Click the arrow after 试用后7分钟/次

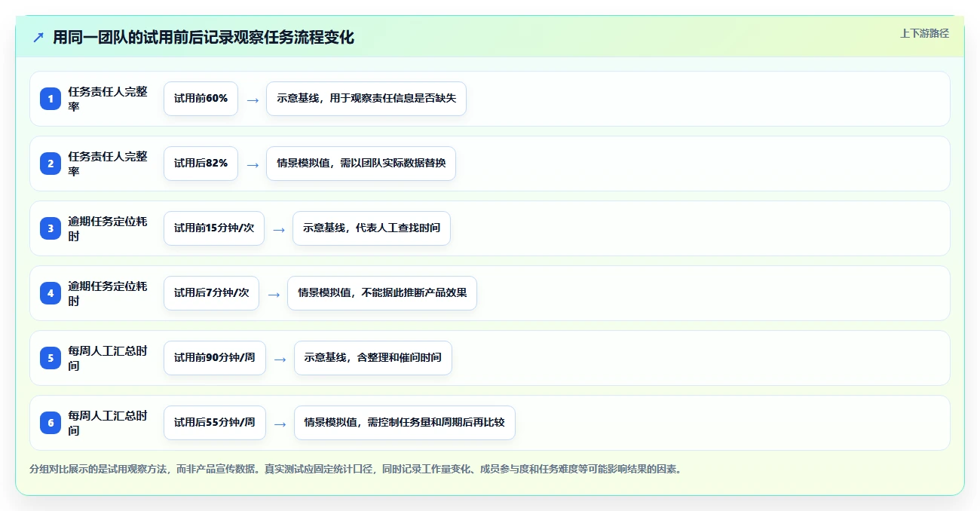pyautogui.click(x=274, y=294)
